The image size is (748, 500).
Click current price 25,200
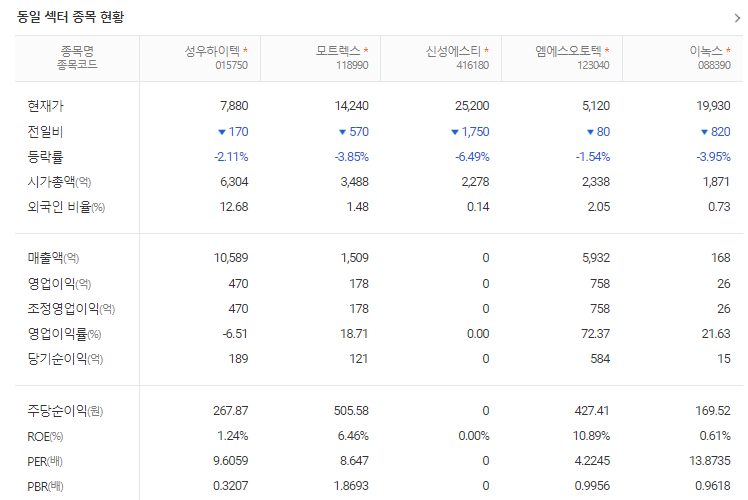click(x=472, y=106)
